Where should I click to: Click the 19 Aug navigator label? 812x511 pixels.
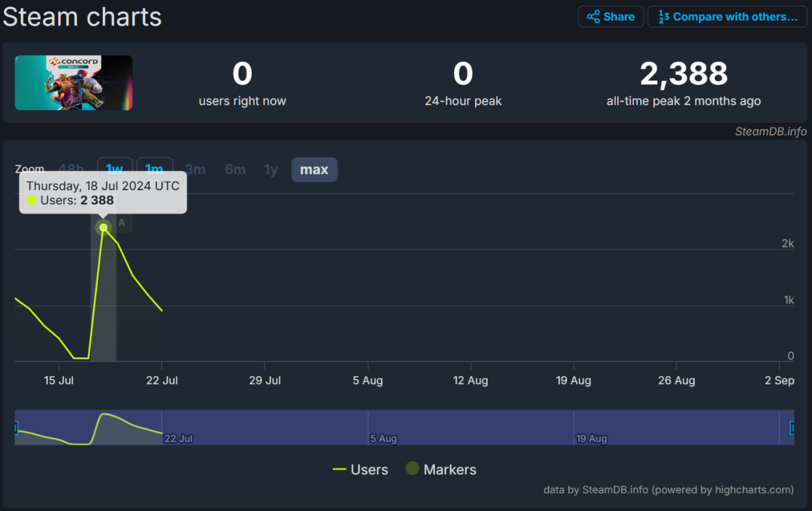592,439
